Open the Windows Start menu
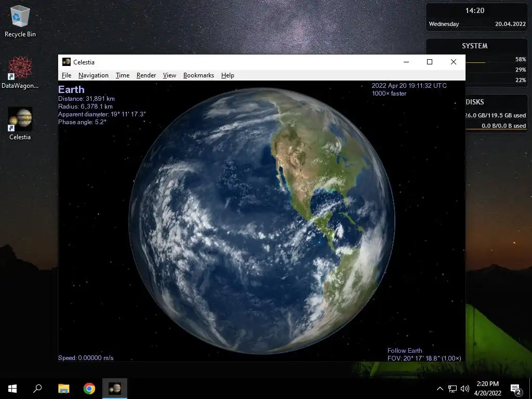The image size is (532, 399). click(12, 389)
